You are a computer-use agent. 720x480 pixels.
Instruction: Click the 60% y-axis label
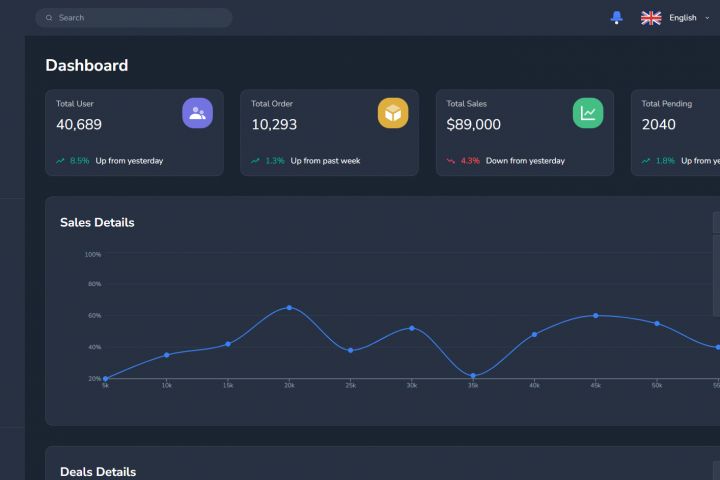click(x=95, y=316)
